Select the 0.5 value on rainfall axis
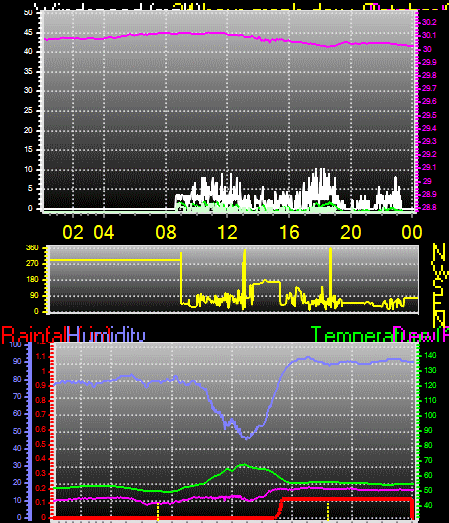The image size is (449, 523). coord(41,444)
